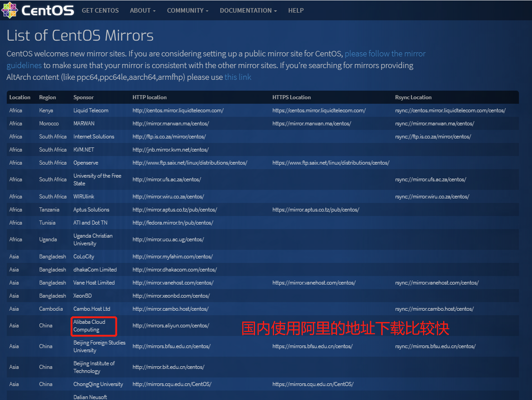
Task: Open mirrors.cqu.edu.cn HTTP link
Action: click(x=171, y=384)
